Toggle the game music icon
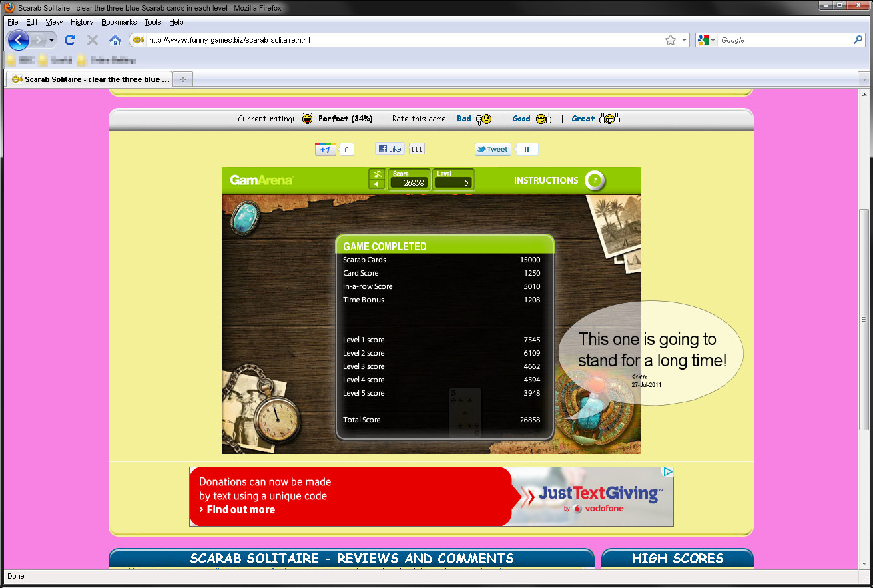This screenshot has height=588, width=873. [377, 174]
